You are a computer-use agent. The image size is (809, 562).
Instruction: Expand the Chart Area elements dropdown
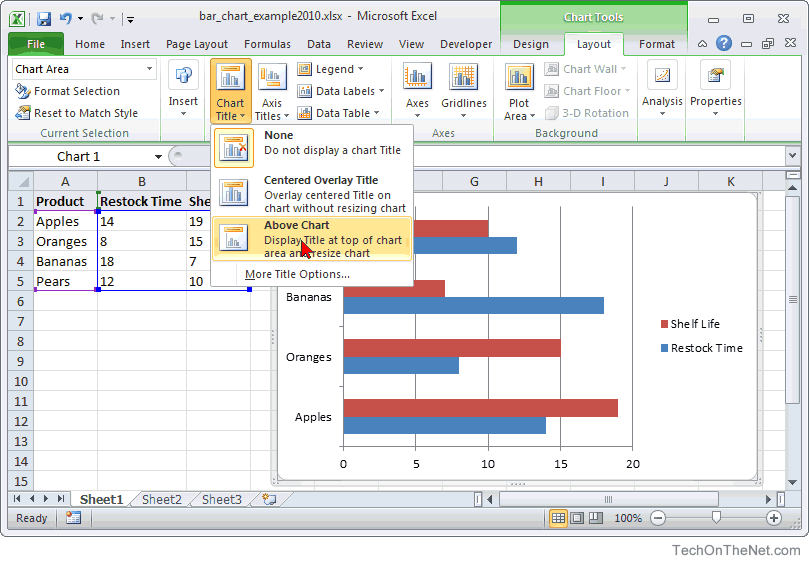click(149, 69)
